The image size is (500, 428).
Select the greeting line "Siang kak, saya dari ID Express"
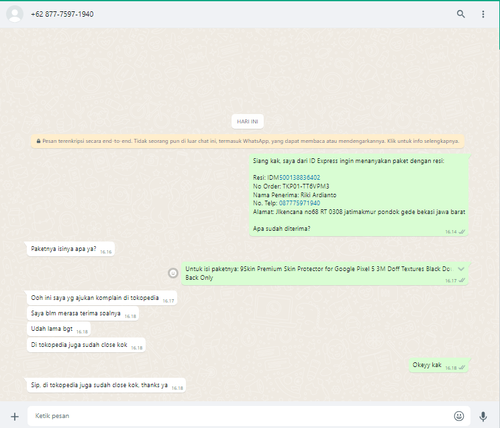[348, 161]
